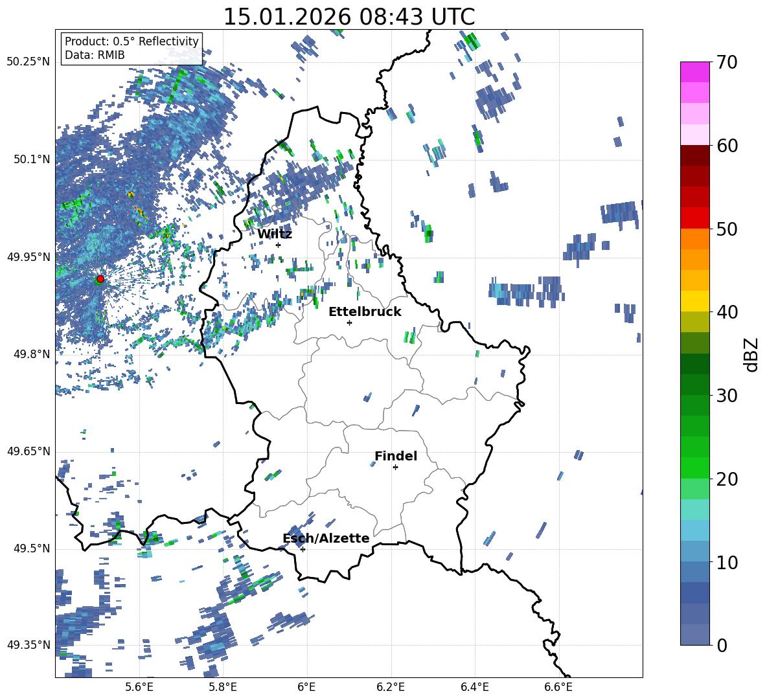Viewport: 767px width, 700px height.
Task: Click the title 15.01.2026 08:43 UTC
Action: click(x=349, y=17)
